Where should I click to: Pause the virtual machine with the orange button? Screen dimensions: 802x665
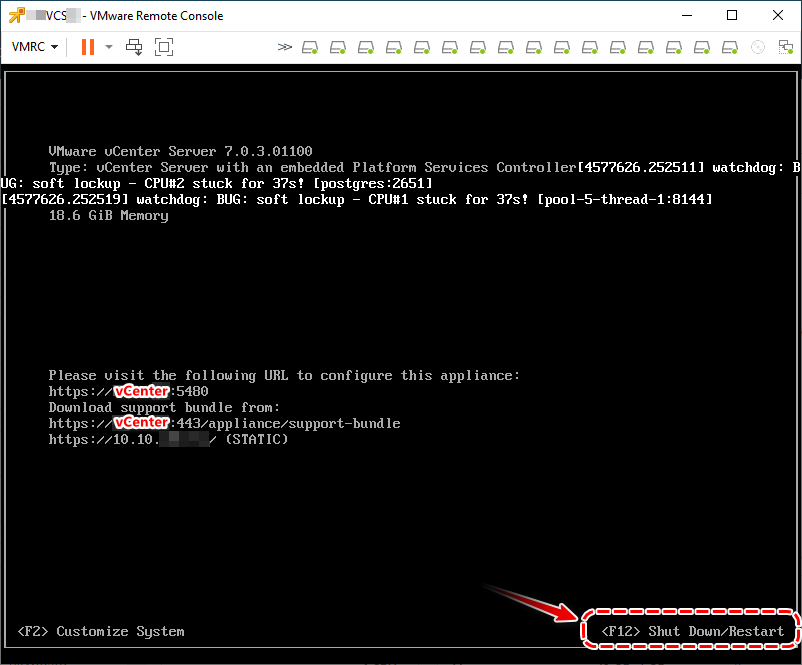click(87, 47)
